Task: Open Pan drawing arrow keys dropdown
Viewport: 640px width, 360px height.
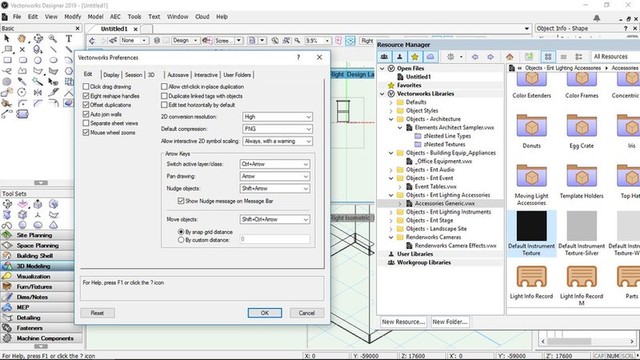Action: click(x=275, y=176)
